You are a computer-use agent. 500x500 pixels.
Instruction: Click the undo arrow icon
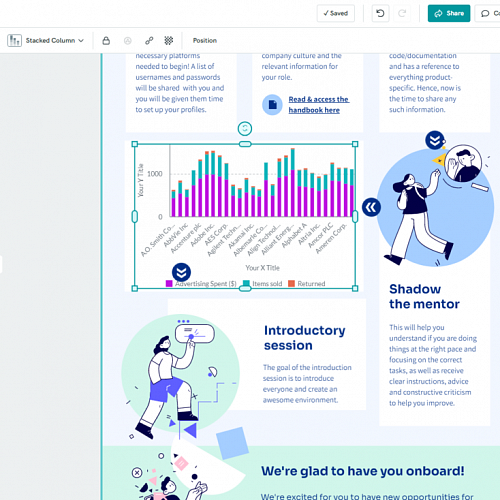(x=380, y=13)
